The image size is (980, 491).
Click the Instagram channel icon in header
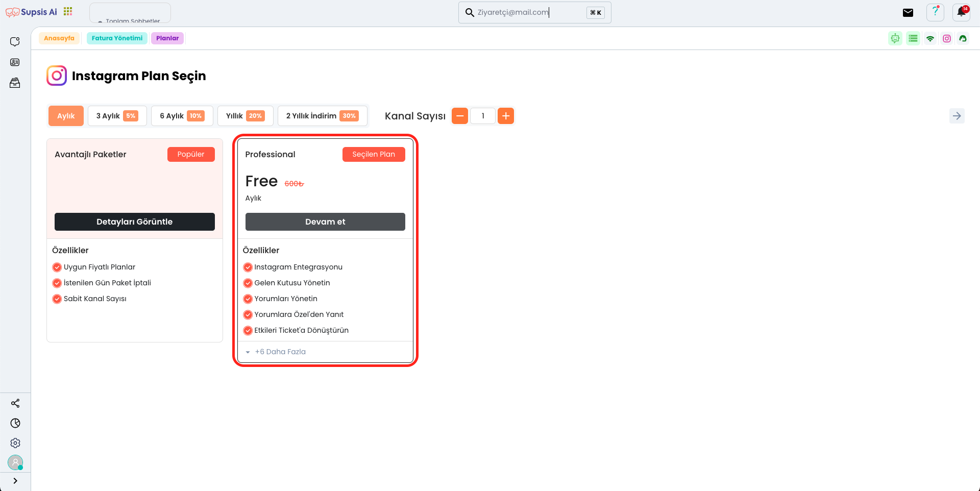[x=947, y=38]
